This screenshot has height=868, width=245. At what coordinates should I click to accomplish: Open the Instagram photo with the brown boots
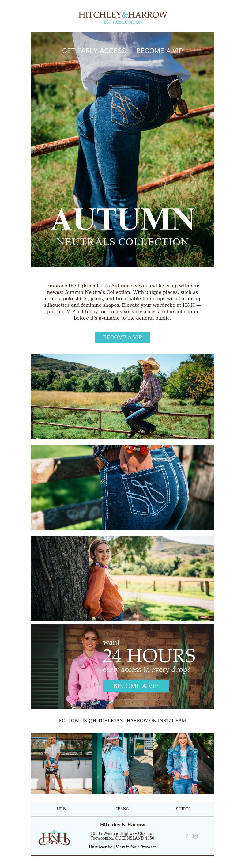tap(61, 763)
